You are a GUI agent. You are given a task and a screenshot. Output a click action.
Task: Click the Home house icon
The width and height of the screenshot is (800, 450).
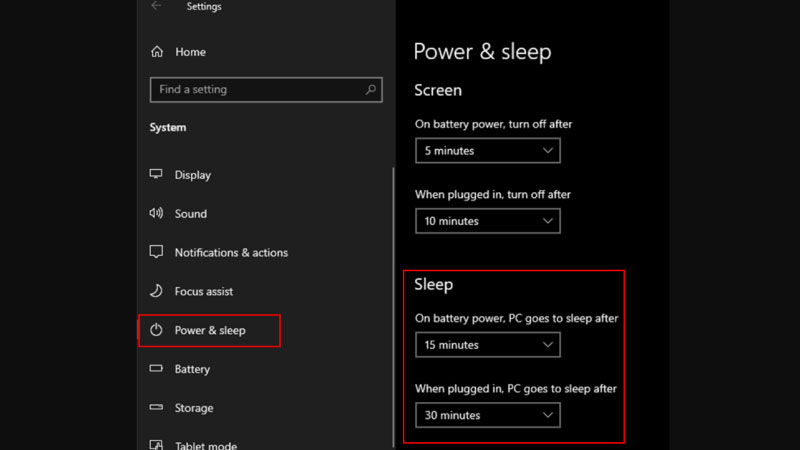156,52
